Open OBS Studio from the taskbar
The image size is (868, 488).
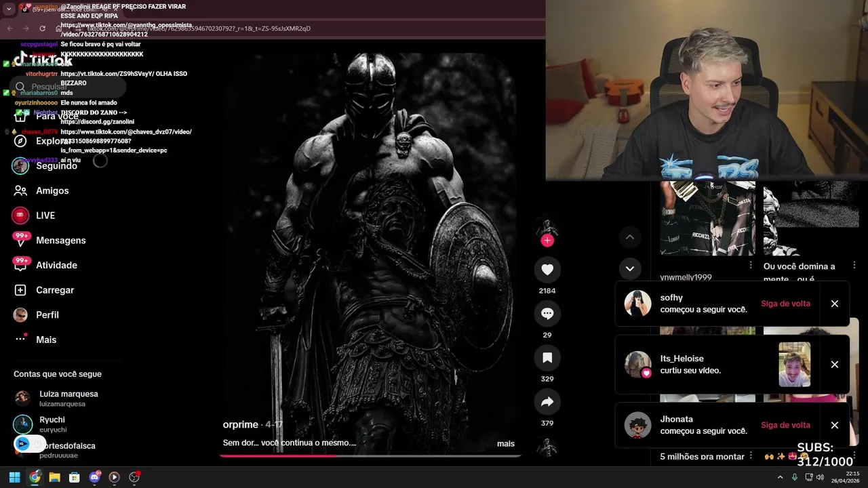pos(134,477)
